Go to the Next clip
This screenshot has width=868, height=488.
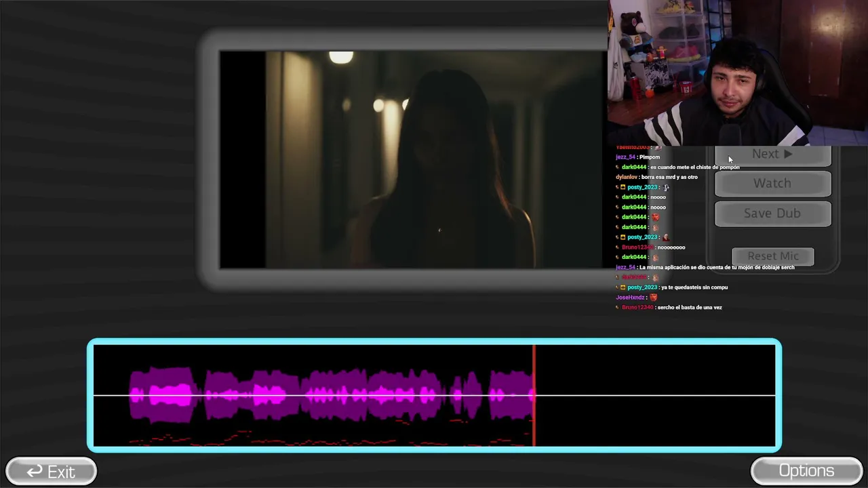(772, 155)
